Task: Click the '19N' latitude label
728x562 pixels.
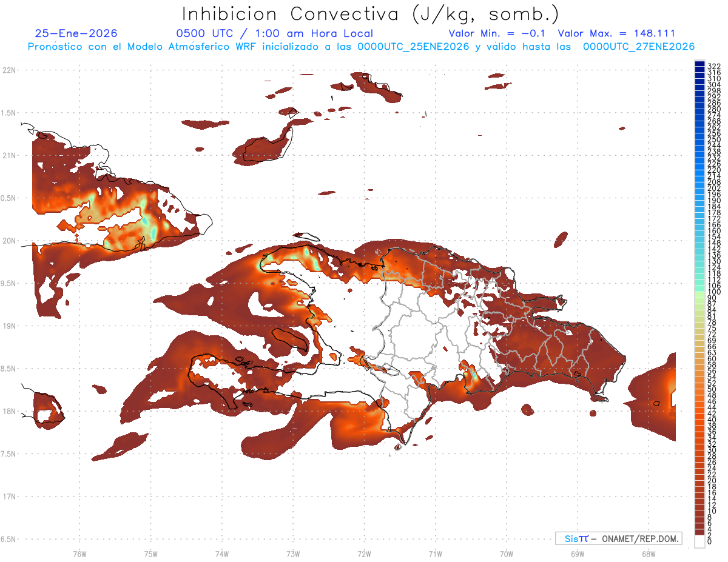Action: tap(9, 326)
